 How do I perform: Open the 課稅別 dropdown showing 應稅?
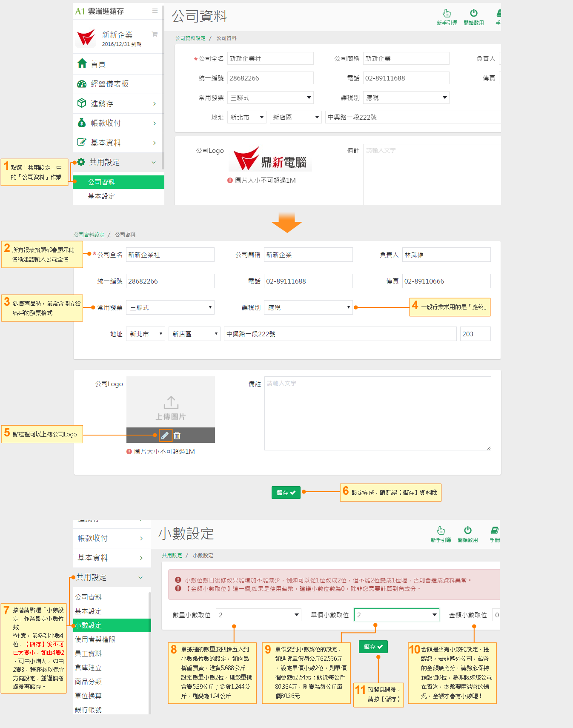pyautogui.click(x=308, y=307)
